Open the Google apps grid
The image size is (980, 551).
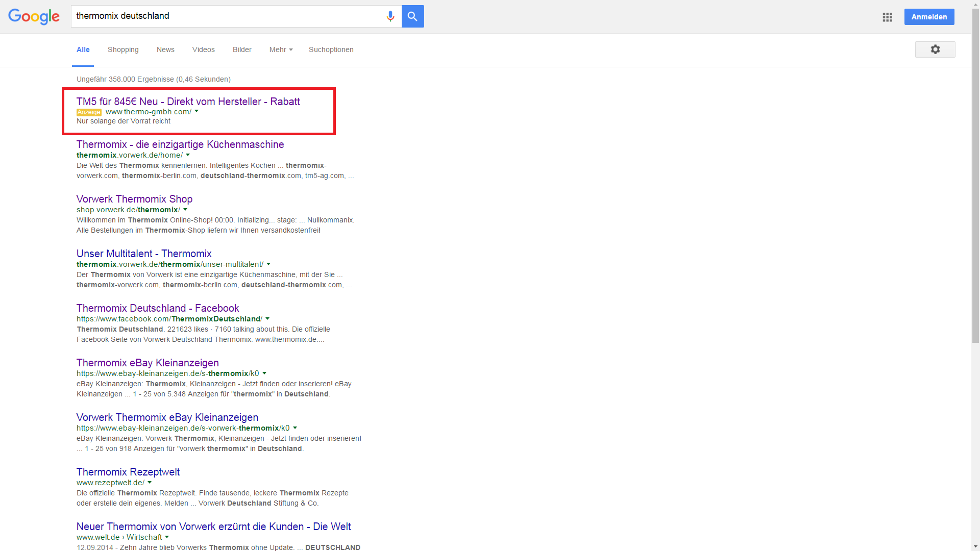pos(887,17)
